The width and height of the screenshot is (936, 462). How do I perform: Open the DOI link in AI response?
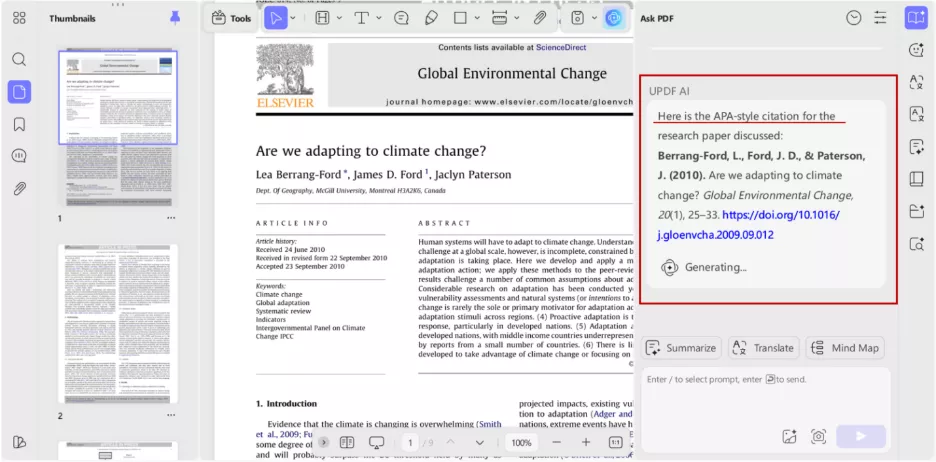(780, 215)
